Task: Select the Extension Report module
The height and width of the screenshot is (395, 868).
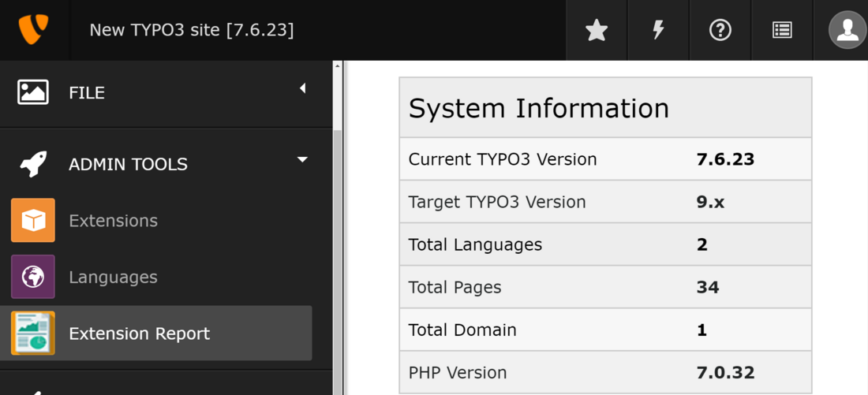Action: coord(156,333)
